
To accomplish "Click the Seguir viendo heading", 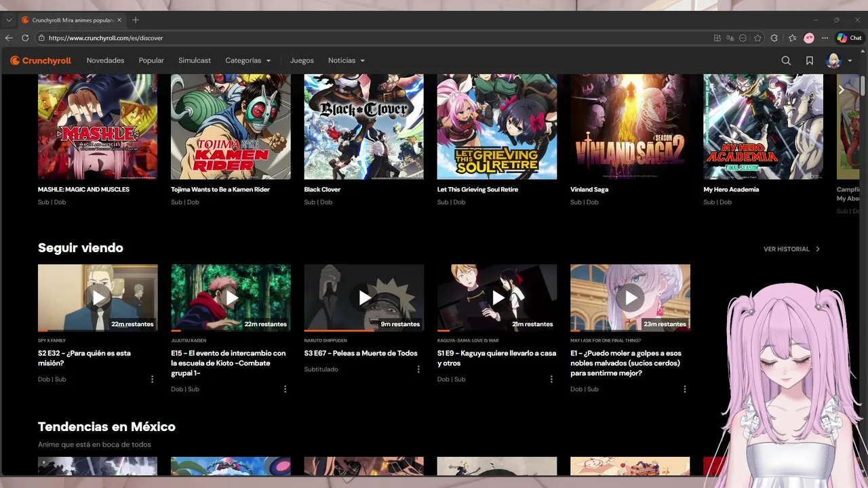I will coord(81,247).
